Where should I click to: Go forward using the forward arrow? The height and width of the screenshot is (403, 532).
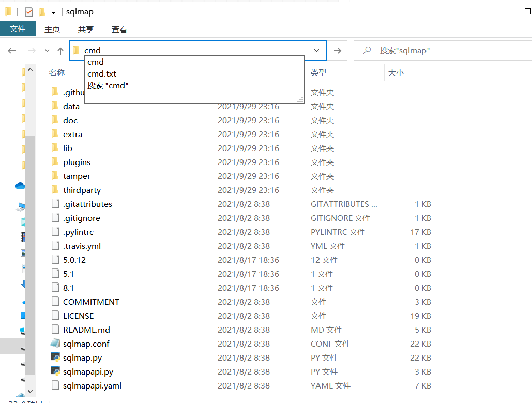pos(32,51)
